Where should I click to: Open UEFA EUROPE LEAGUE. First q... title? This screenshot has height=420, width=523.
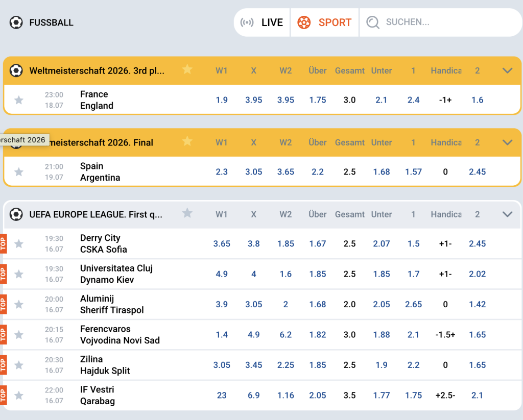(x=96, y=214)
